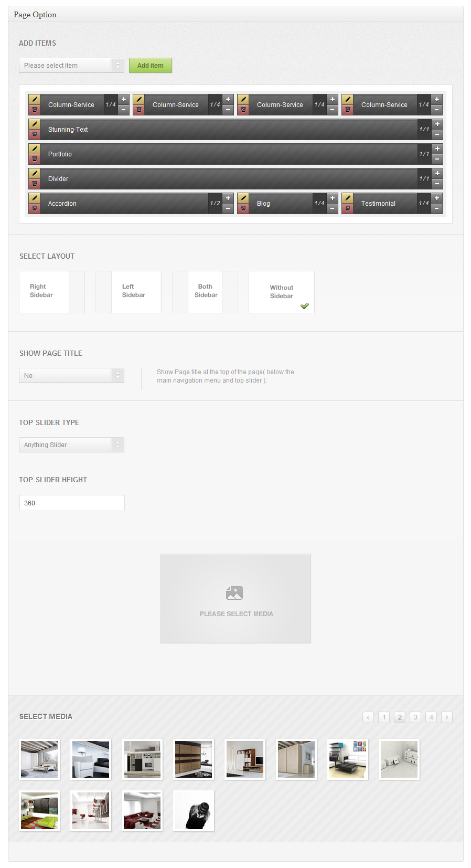Select the white dresser and black bed thumbnail

[91, 759]
